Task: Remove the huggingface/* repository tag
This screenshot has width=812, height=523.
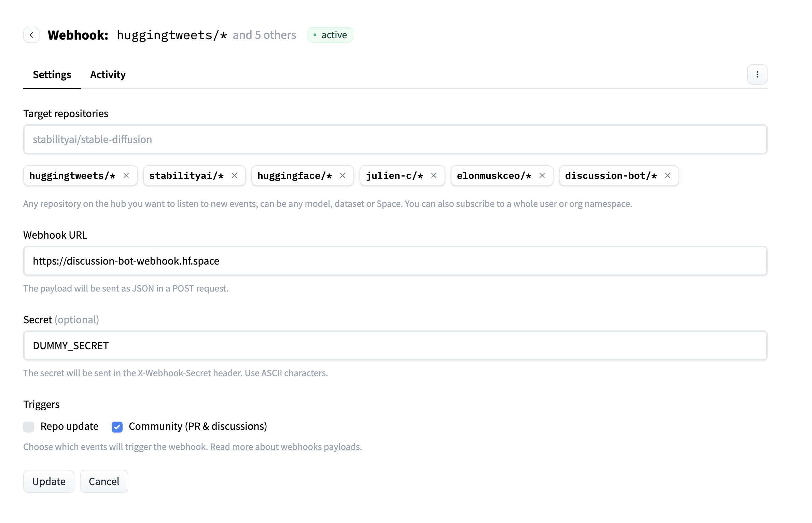Action: pyautogui.click(x=342, y=175)
